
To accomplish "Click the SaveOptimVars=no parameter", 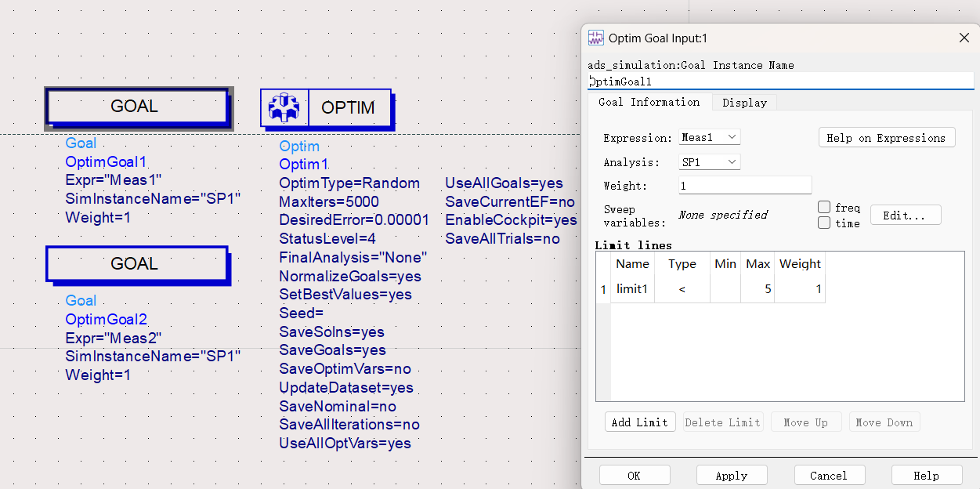I will coord(345,369).
